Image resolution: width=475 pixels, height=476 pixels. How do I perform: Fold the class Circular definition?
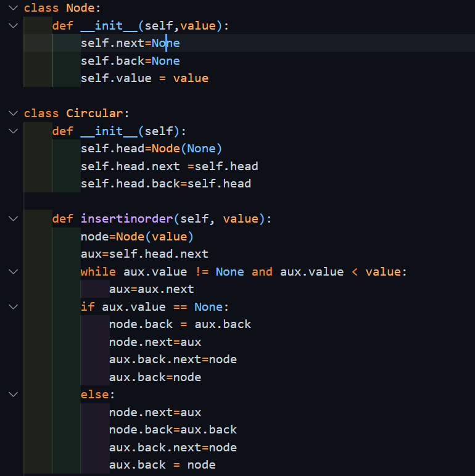click(14, 113)
